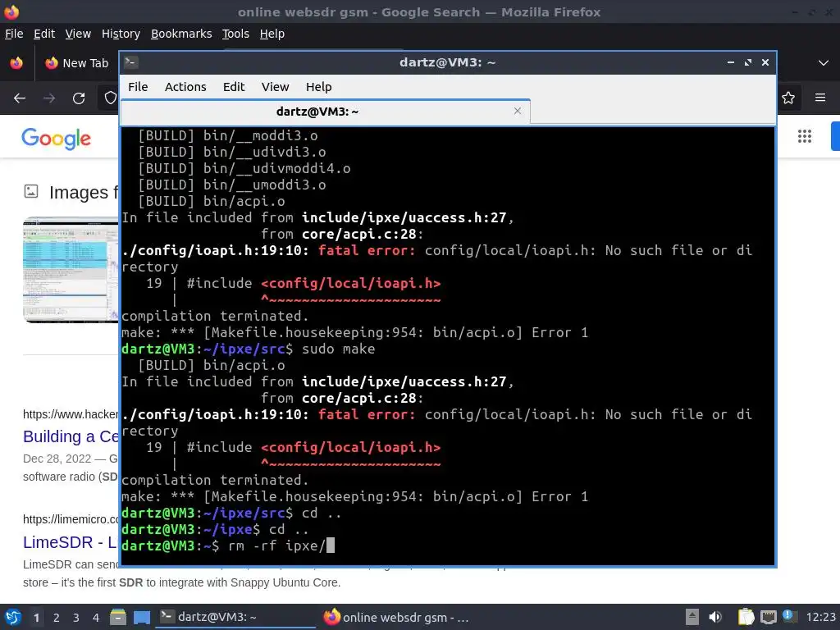Image resolution: width=840 pixels, height=630 pixels.
Task: Switch to workspace 4
Action: point(96,618)
